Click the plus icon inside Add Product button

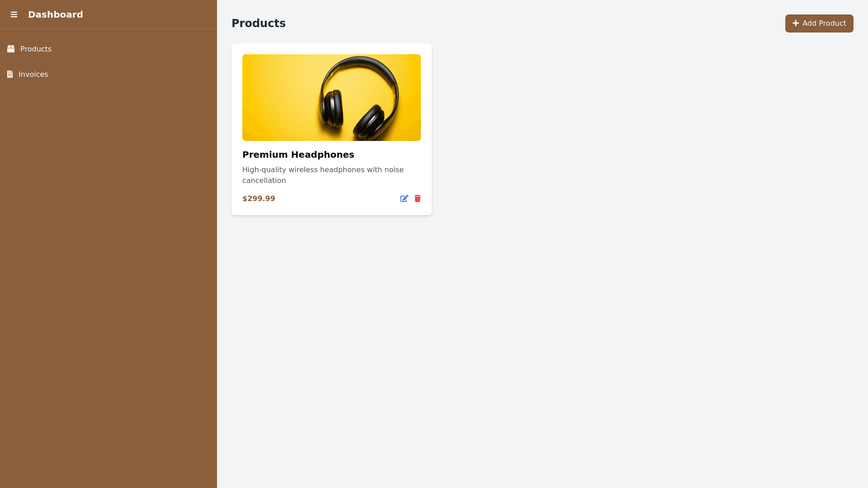click(x=796, y=23)
